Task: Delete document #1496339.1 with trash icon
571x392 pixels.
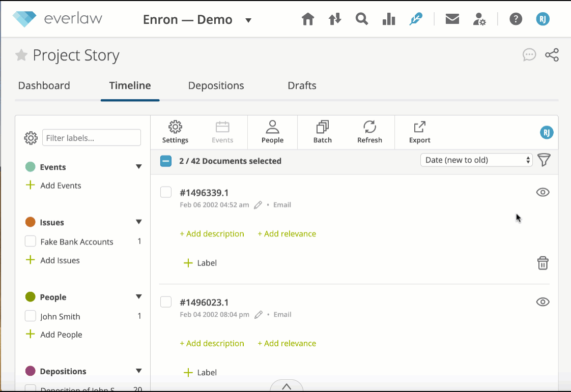Action: [543, 263]
